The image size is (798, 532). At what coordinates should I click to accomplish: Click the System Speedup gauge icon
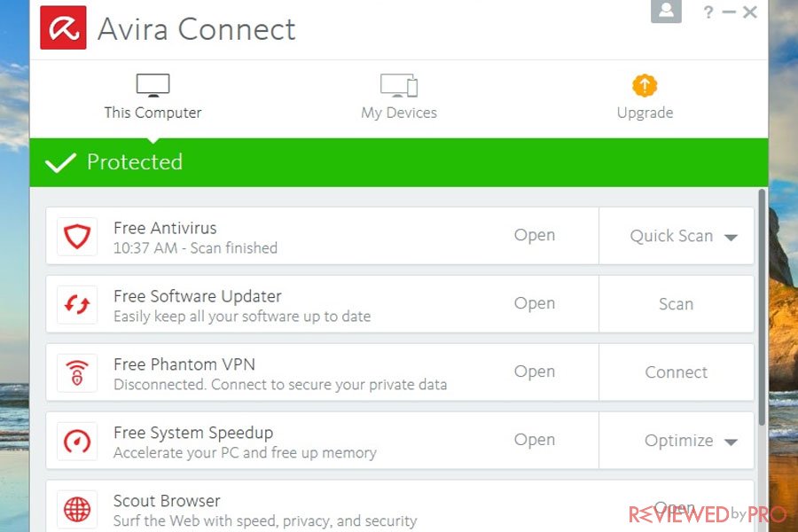click(77, 441)
